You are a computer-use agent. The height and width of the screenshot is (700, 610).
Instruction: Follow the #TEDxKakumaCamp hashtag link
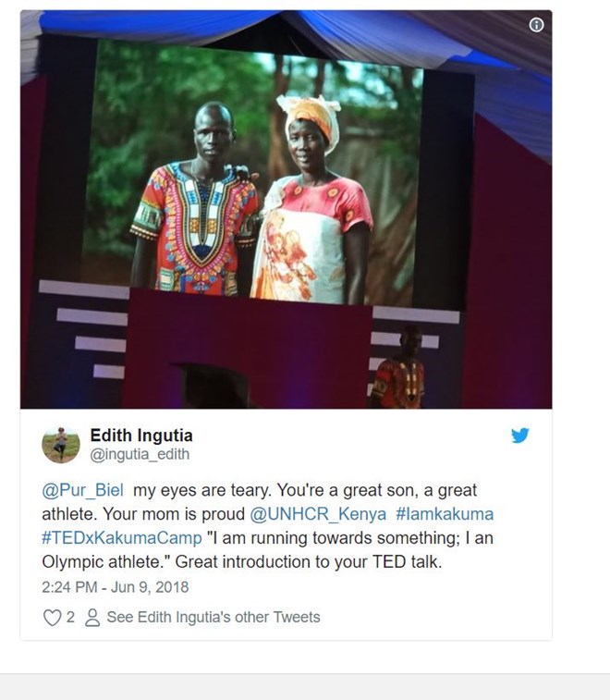pyautogui.click(x=122, y=538)
